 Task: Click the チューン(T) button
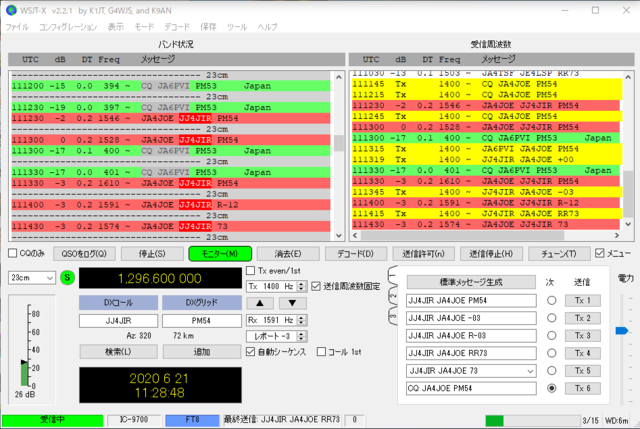click(559, 254)
